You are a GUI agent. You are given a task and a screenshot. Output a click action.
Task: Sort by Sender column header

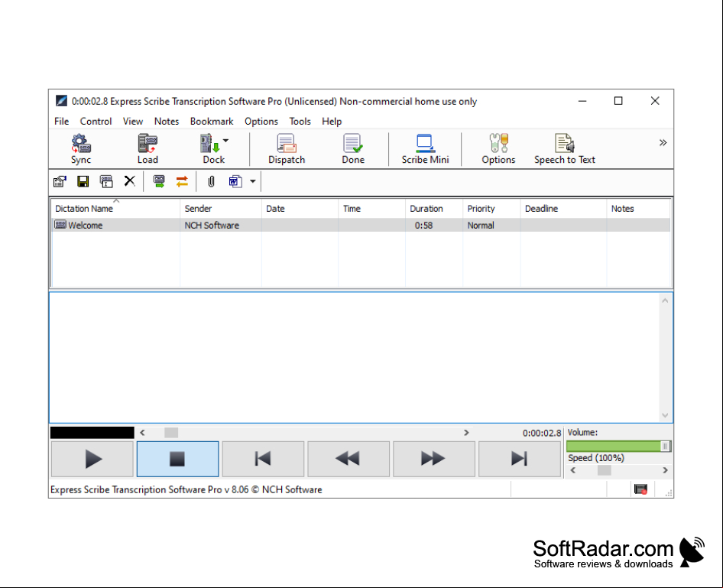[221, 209]
